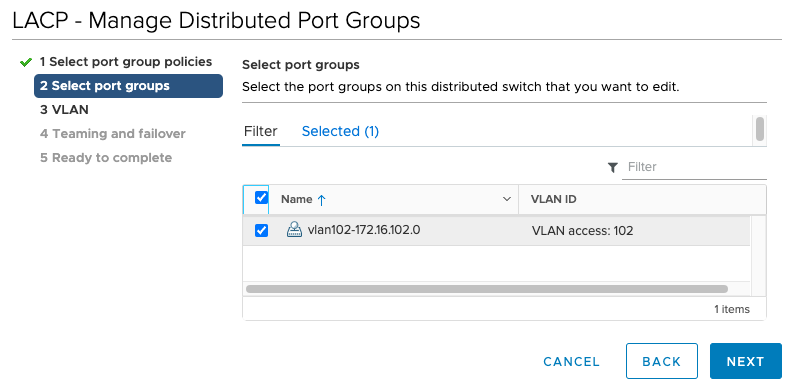
Task: Click the vertical scrollbar thumb beside the tabs
Action: tap(760, 129)
